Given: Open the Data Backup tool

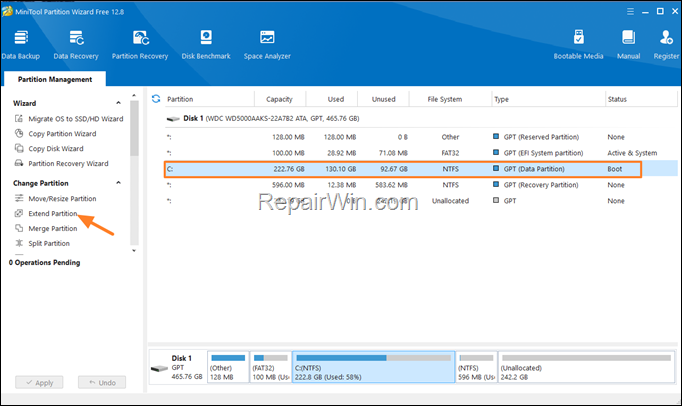Looking at the screenshot, I should point(20,45).
